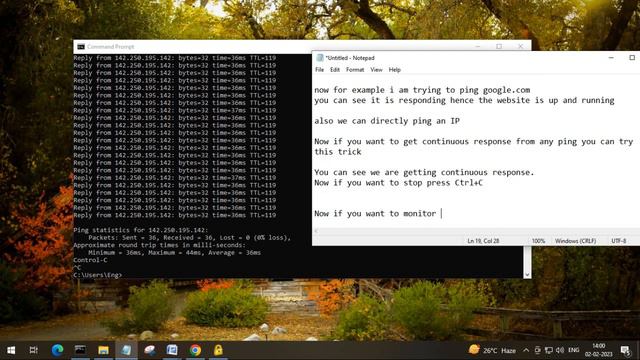
Task: Click the 'getting continuous response' line in Notepad
Action: click(x=424, y=172)
